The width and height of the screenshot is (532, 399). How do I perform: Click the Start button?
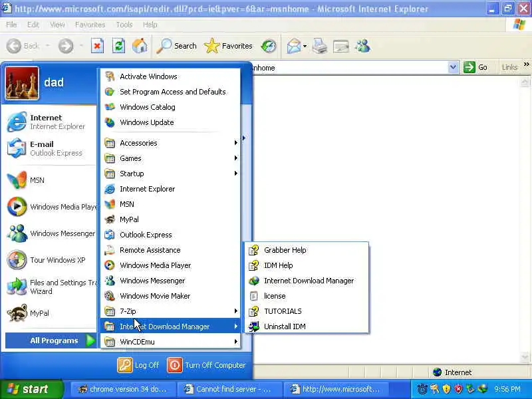31,389
